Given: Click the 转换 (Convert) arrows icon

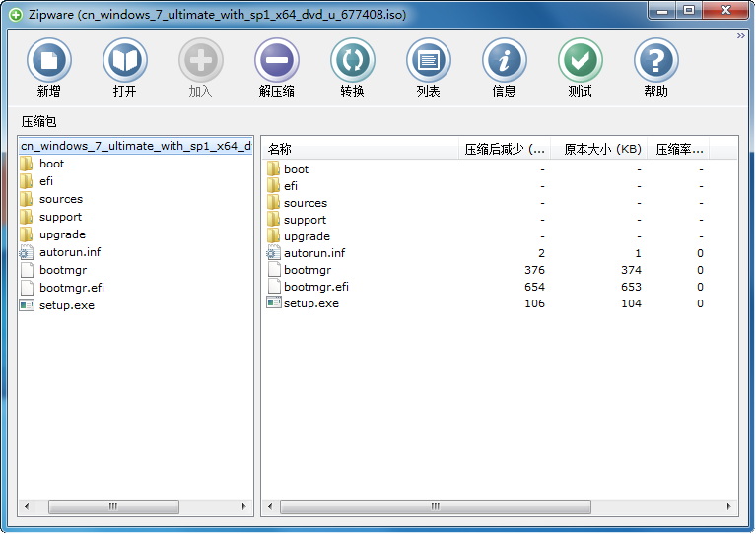Looking at the screenshot, I should pos(353,61).
